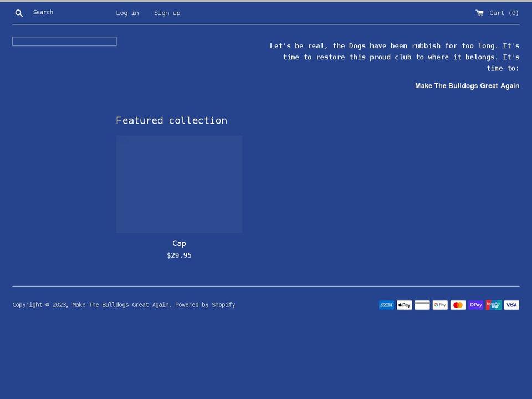Viewport: 532px width, 399px height.
Task: Click the Google Pay payment icon
Action: tap(440, 305)
